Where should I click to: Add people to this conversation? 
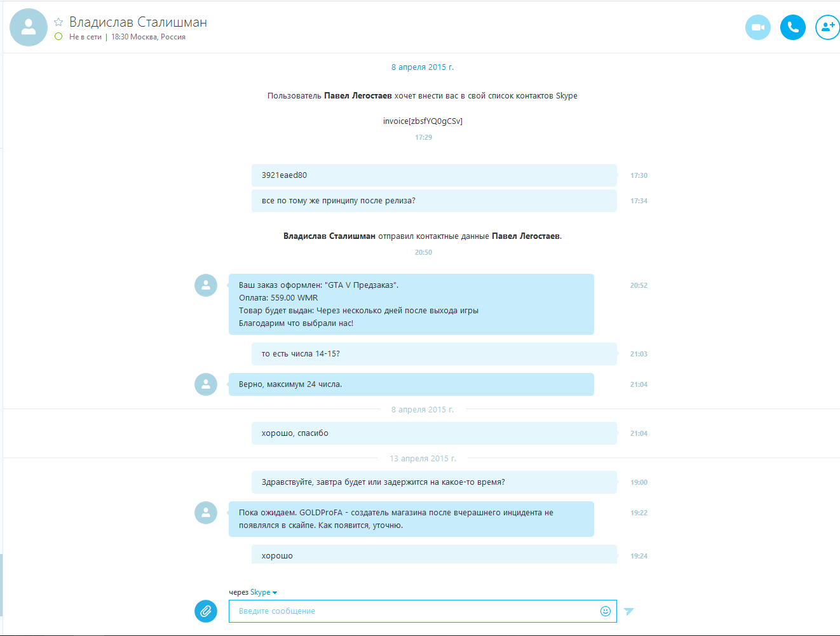(828, 27)
